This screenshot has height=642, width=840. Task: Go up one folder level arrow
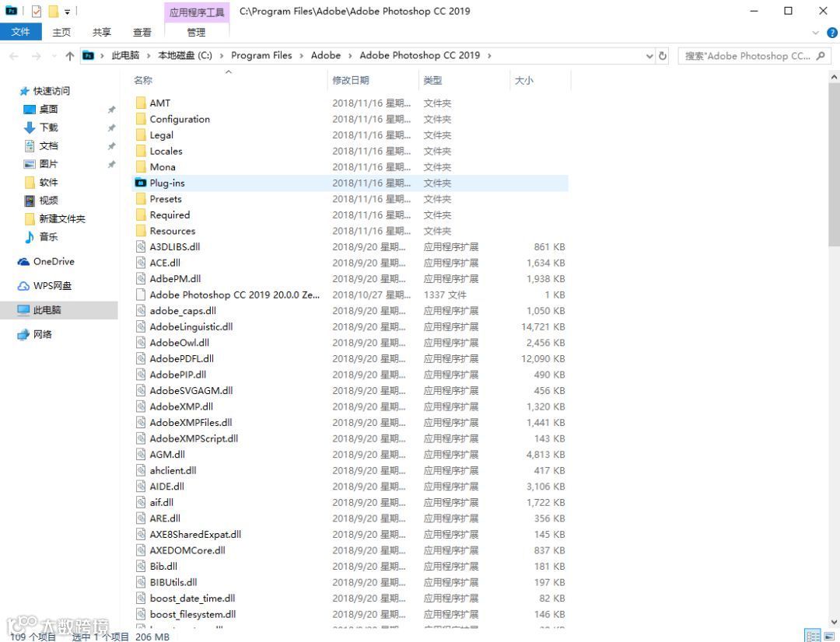click(70, 56)
